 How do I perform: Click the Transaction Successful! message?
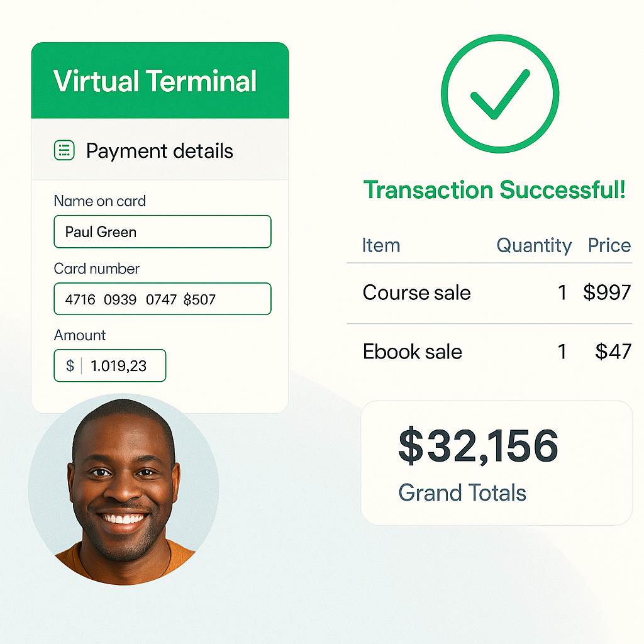494,190
